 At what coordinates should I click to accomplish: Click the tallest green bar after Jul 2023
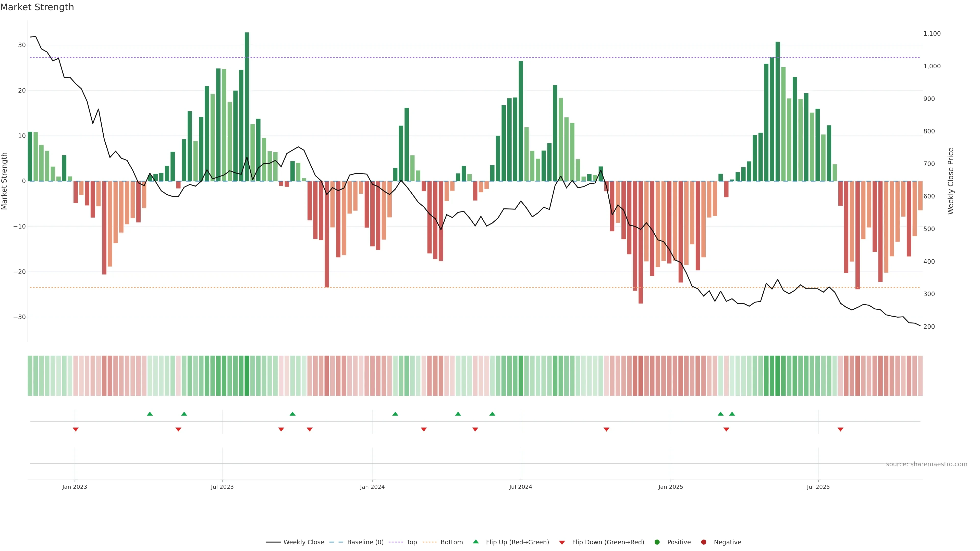[x=247, y=106]
